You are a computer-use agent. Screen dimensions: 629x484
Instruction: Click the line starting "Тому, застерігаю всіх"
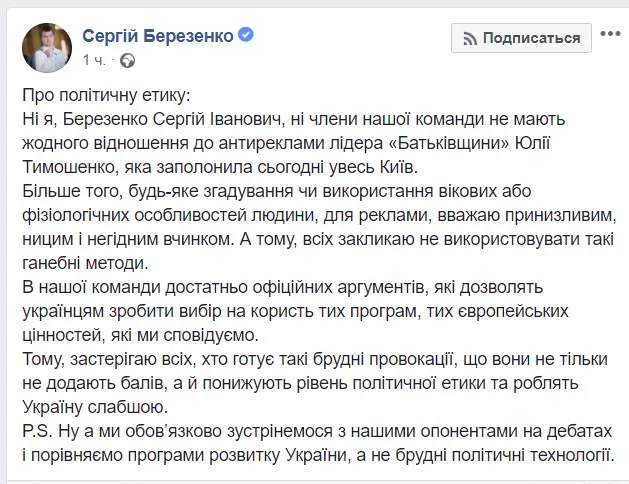[x=300, y=357]
